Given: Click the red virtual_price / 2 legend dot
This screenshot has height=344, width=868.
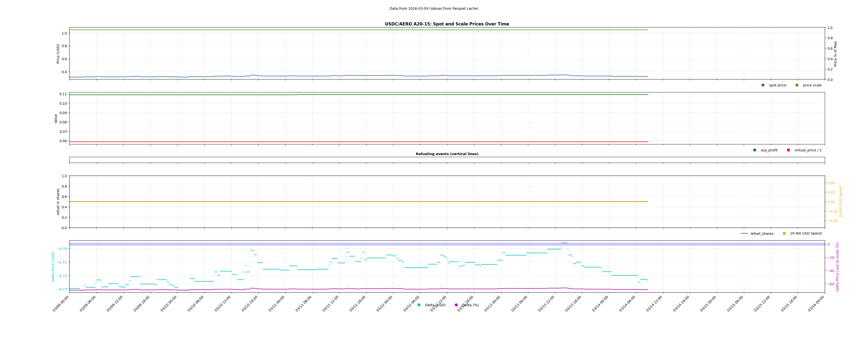Looking at the screenshot, I should click(789, 150).
